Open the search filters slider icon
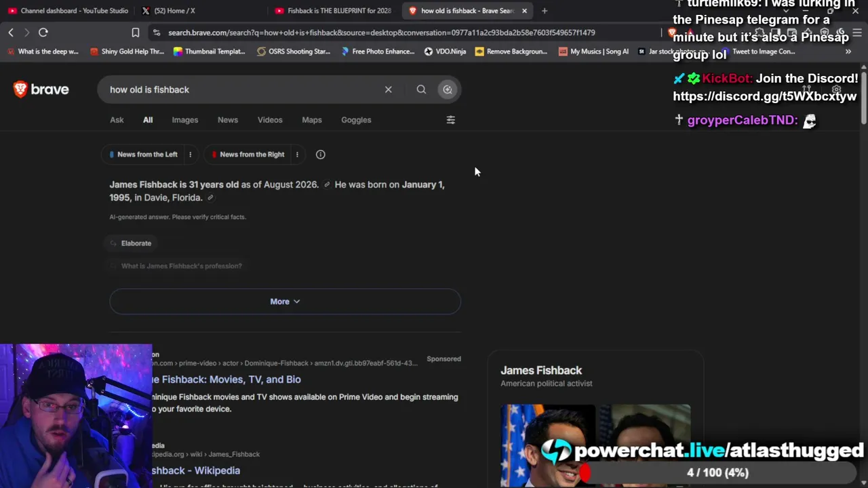The height and width of the screenshot is (488, 868). pos(451,120)
